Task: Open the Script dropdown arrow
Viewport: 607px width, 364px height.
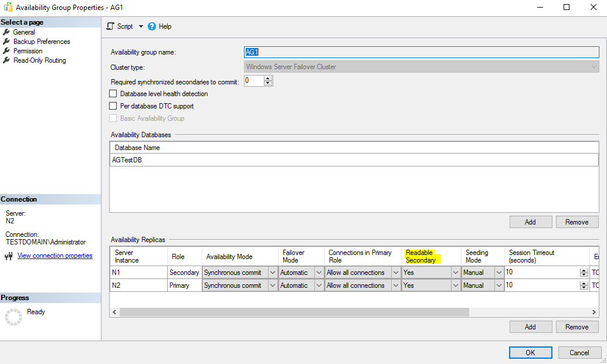Action: pos(140,26)
